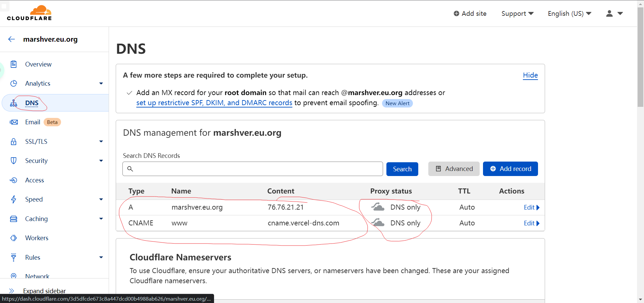Click the Add record button
644x303 pixels.
pyautogui.click(x=510, y=169)
